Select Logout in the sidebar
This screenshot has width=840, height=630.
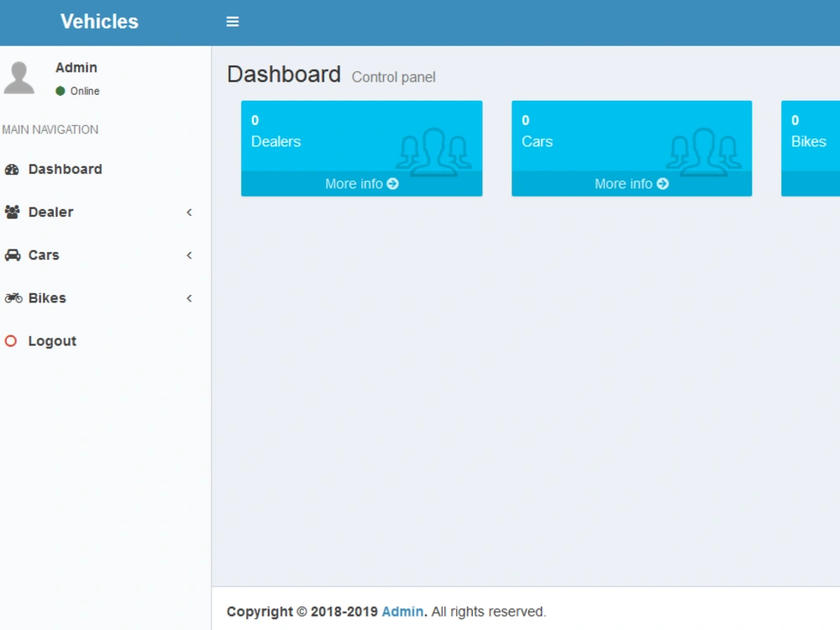[x=105, y=341]
